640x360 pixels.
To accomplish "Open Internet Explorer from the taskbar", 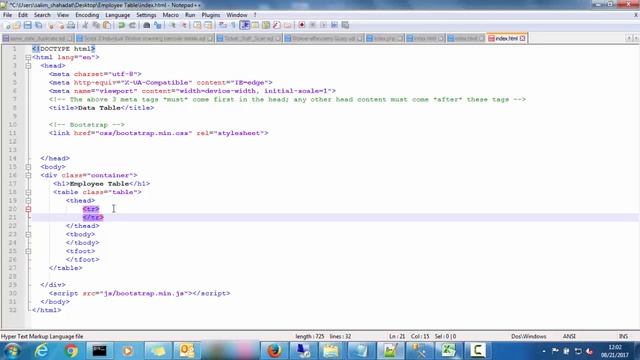I will [42, 351].
